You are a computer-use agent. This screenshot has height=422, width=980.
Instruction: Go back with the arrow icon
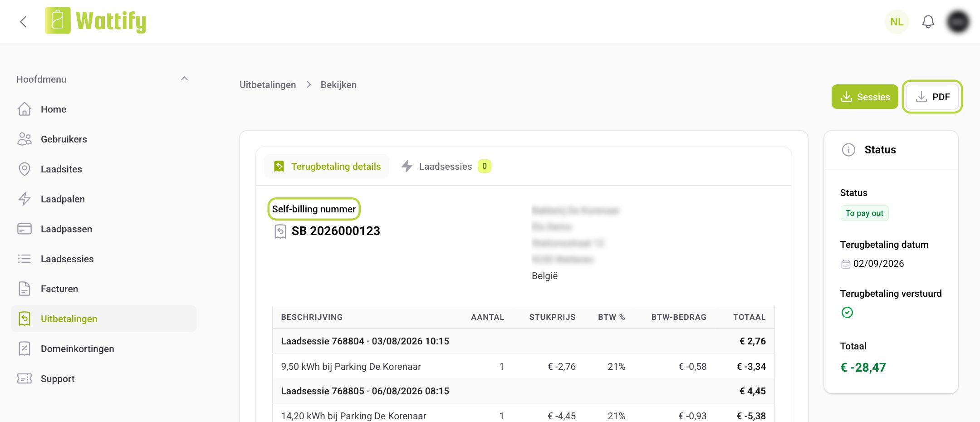(x=24, y=22)
